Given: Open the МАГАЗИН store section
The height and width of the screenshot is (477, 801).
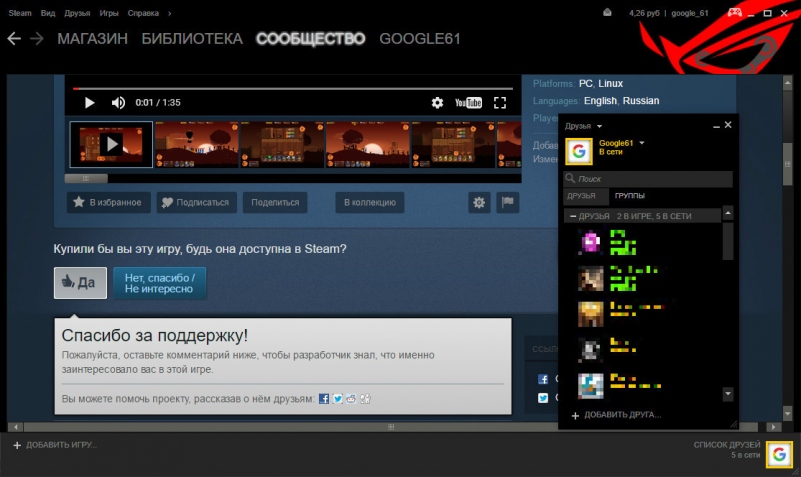Looking at the screenshot, I should click(92, 39).
